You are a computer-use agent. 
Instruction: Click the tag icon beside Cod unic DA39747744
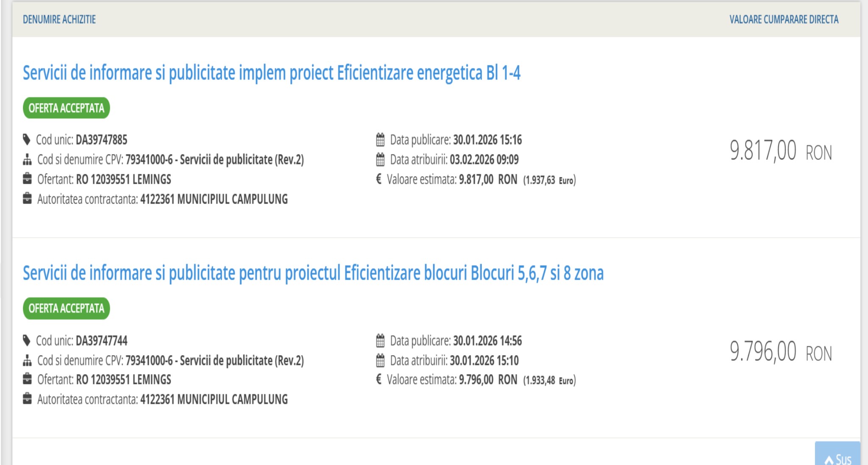[x=27, y=340]
